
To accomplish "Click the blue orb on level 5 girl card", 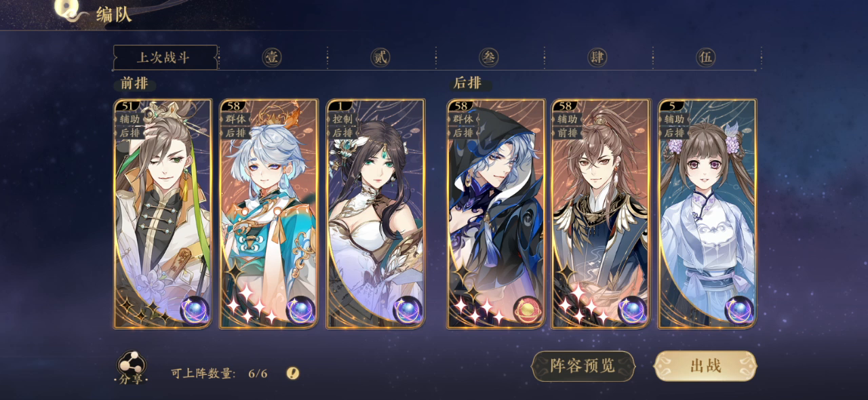I will (738, 310).
